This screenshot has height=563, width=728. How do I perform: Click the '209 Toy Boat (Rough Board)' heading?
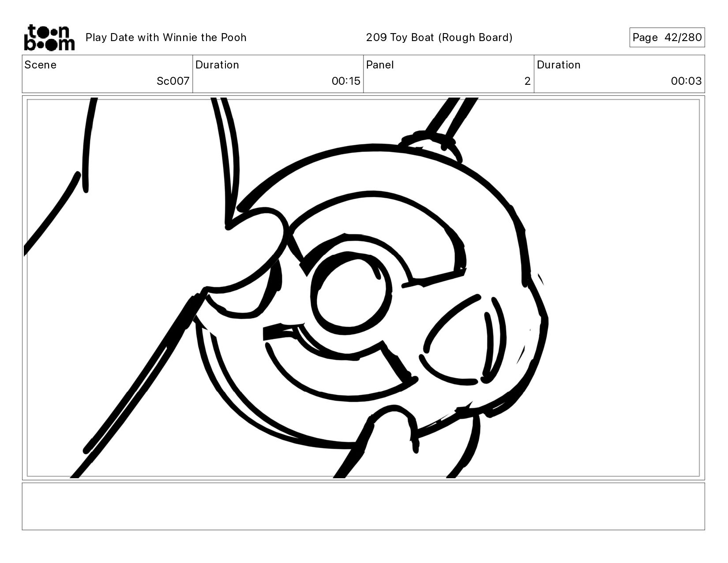pyautogui.click(x=439, y=38)
